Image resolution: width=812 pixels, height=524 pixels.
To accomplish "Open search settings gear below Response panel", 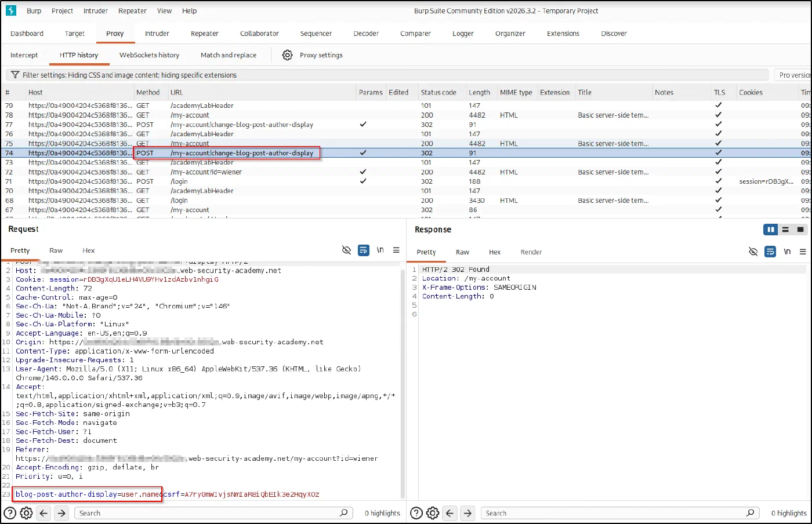I will 433,513.
